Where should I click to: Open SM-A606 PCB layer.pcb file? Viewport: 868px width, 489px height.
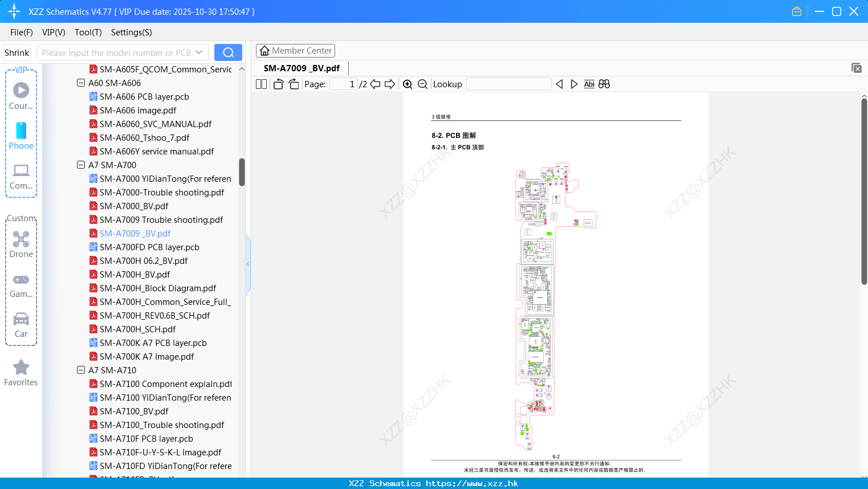[x=144, y=96]
